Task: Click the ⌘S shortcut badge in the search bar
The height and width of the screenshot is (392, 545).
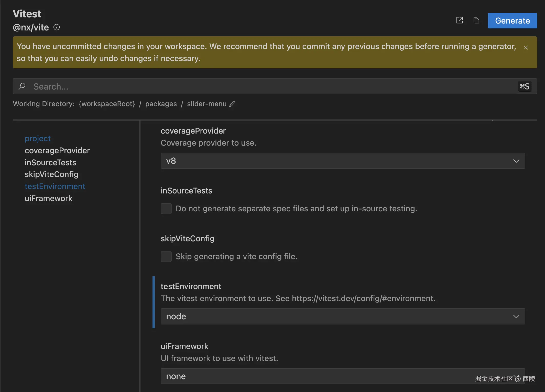Action: (x=524, y=86)
